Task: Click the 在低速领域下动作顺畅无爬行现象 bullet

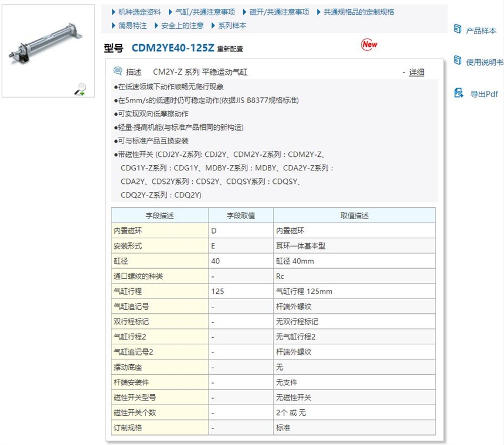Action: click(x=169, y=87)
